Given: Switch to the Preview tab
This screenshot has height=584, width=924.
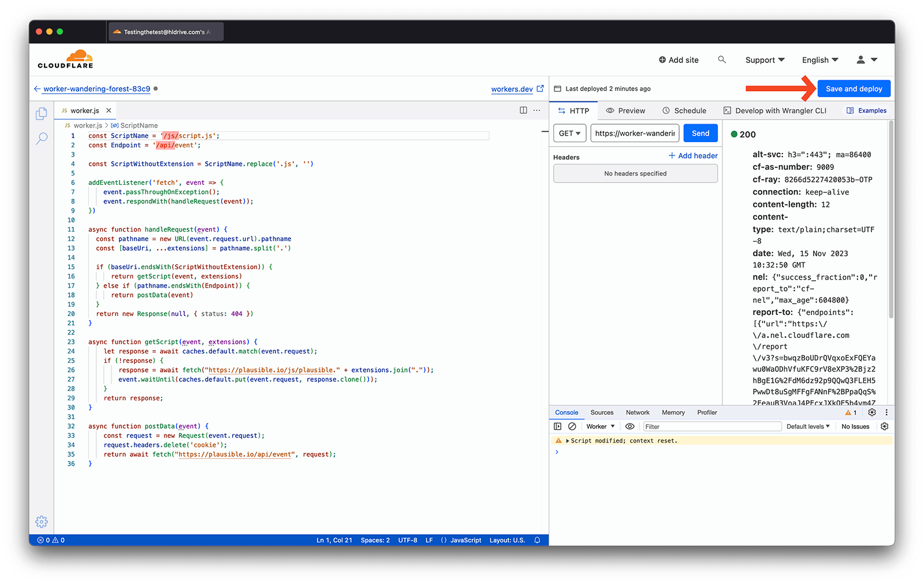Looking at the screenshot, I should pos(625,110).
